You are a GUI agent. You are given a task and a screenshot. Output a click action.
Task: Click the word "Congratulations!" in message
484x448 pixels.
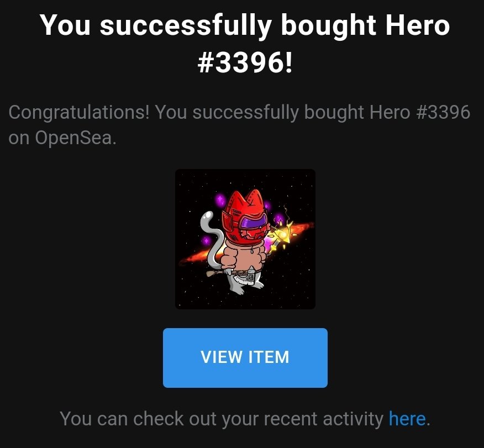pos(79,112)
